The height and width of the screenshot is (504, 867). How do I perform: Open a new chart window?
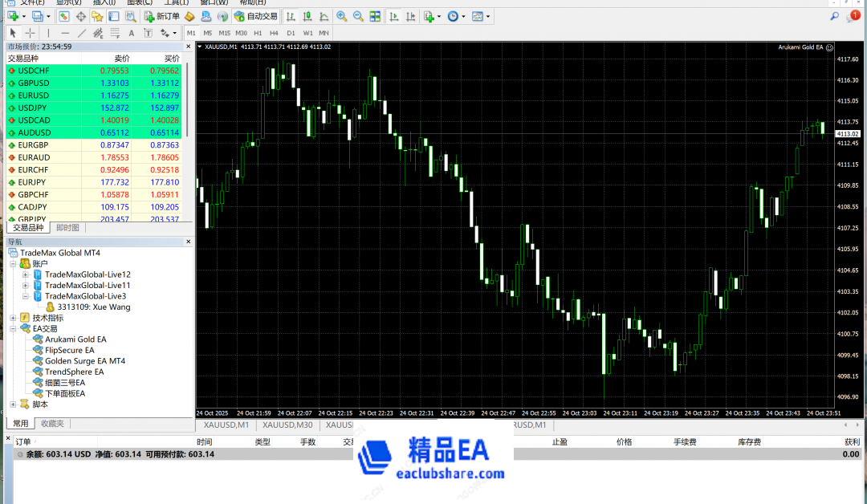click(14, 17)
